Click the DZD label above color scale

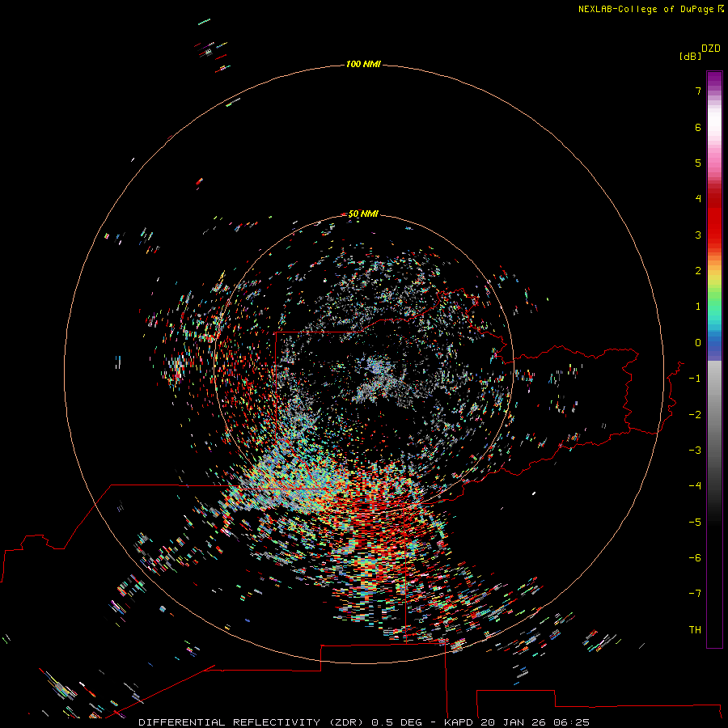tap(711, 49)
